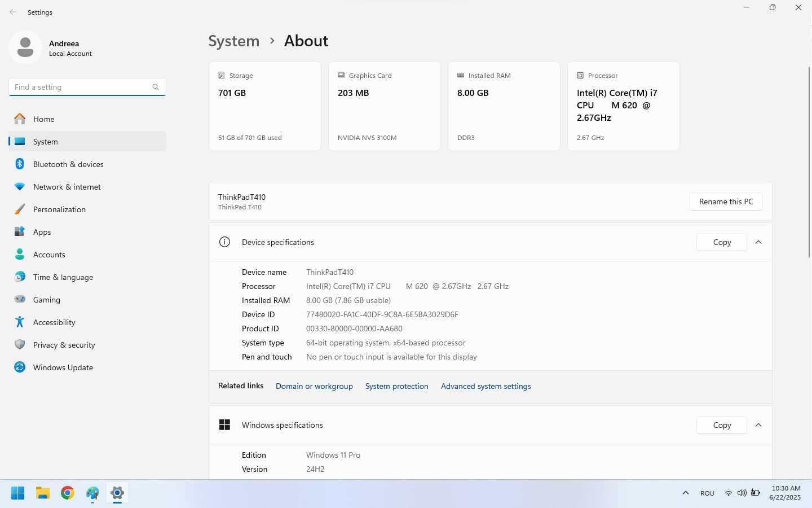Focus the Find a setting search box

coord(87,87)
